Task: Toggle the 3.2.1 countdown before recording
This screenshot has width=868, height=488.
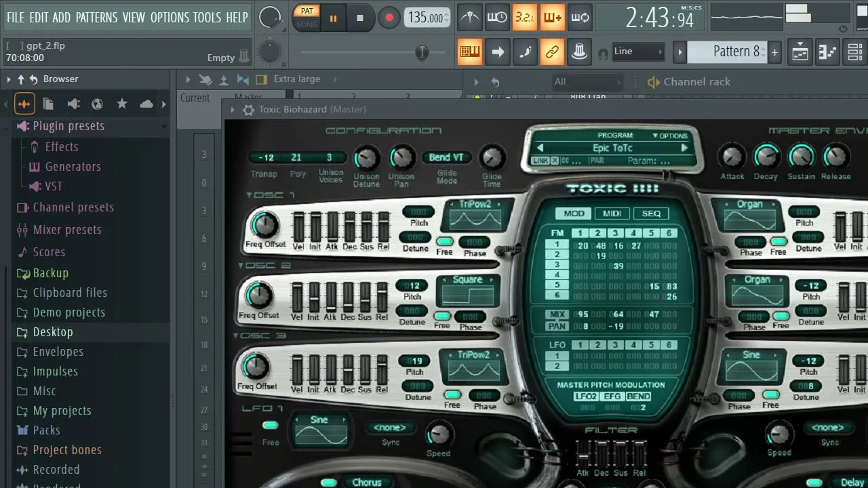Action: 525,18
